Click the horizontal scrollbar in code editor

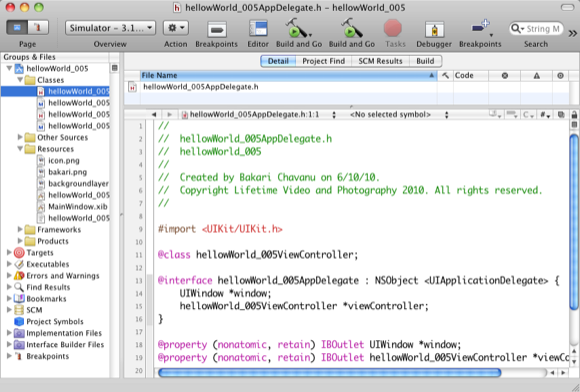pyautogui.click(x=329, y=372)
